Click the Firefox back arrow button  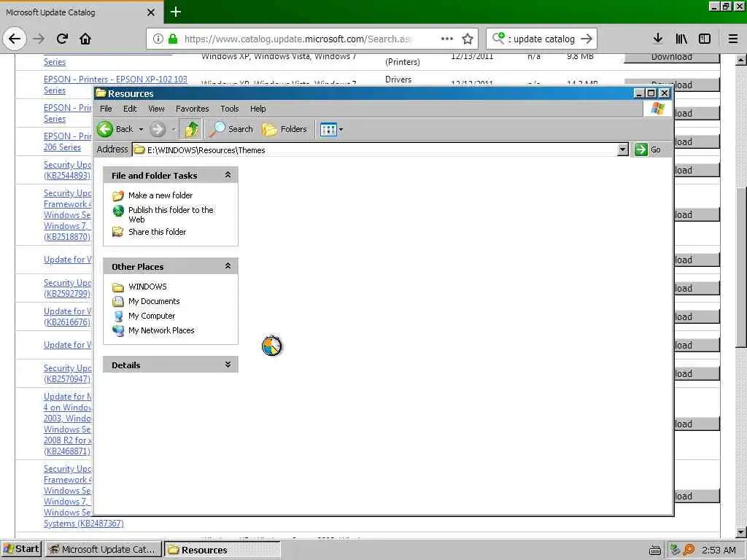(15, 39)
